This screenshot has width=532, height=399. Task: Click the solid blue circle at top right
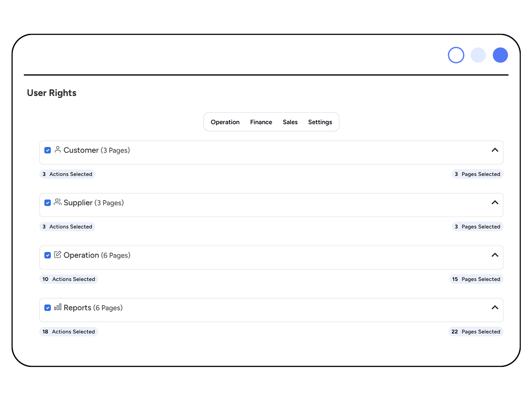coord(500,55)
